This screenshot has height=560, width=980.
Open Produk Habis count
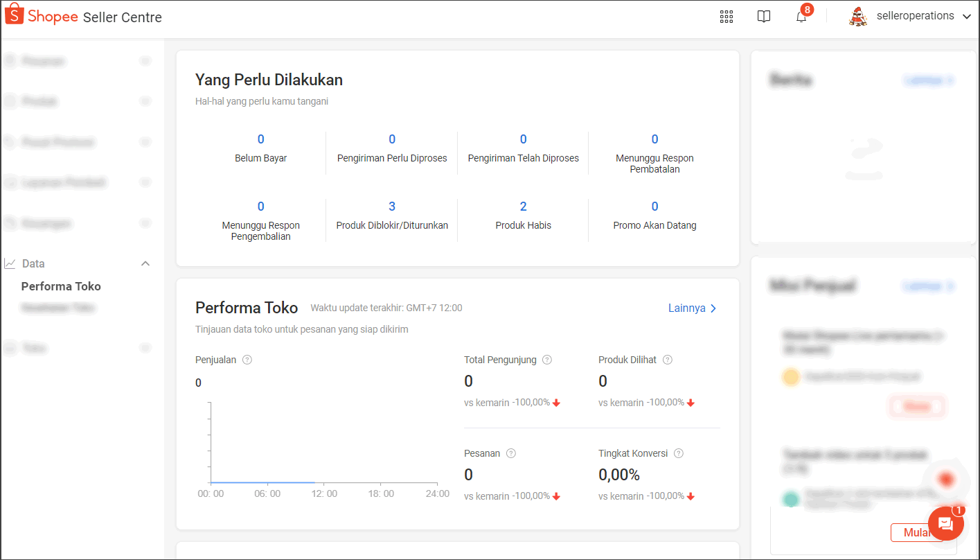coord(523,207)
